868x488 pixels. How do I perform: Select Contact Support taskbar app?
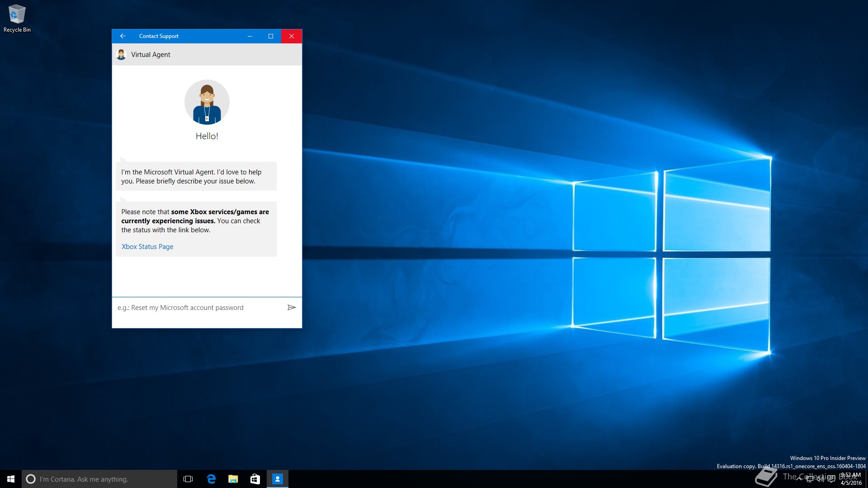(x=277, y=479)
